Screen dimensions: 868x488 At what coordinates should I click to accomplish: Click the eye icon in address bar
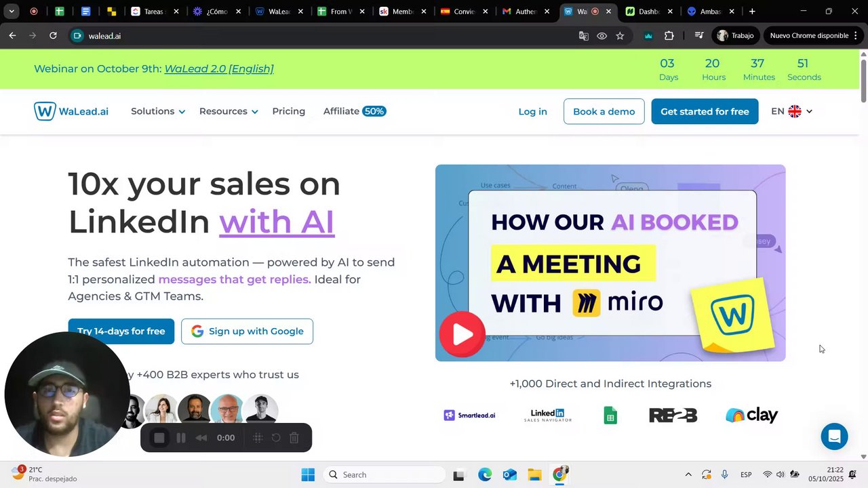point(601,36)
